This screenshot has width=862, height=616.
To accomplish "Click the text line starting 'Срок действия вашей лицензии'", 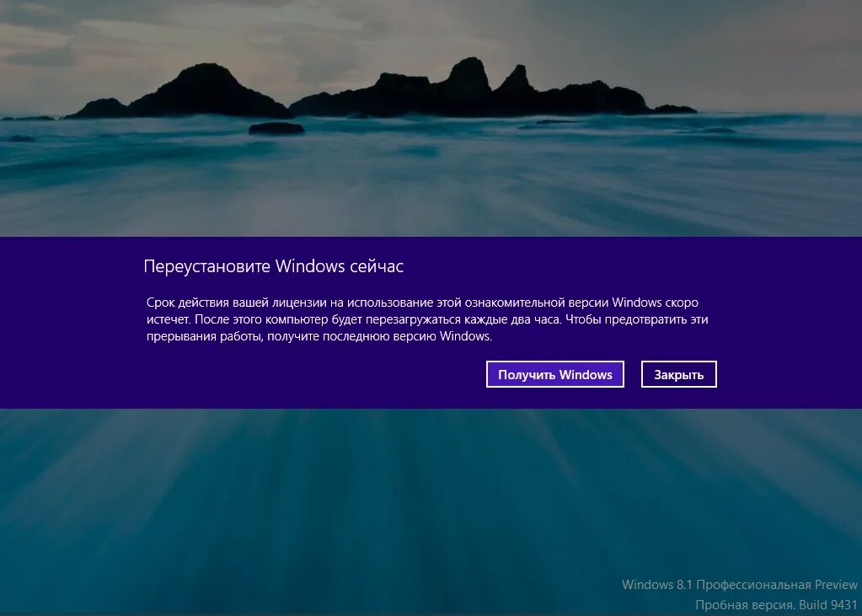I will (422, 303).
